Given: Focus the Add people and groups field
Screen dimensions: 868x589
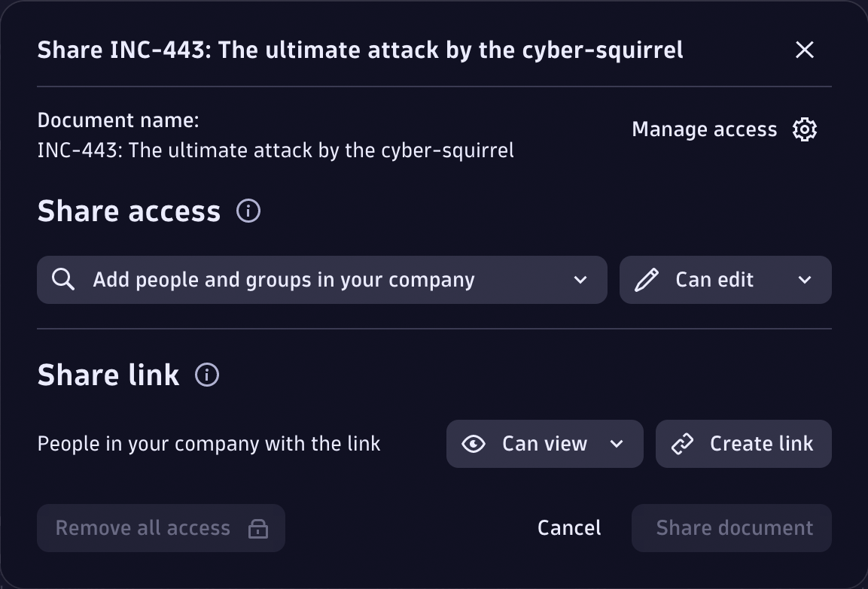Looking at the screenshot, I should tap(284, 281).
